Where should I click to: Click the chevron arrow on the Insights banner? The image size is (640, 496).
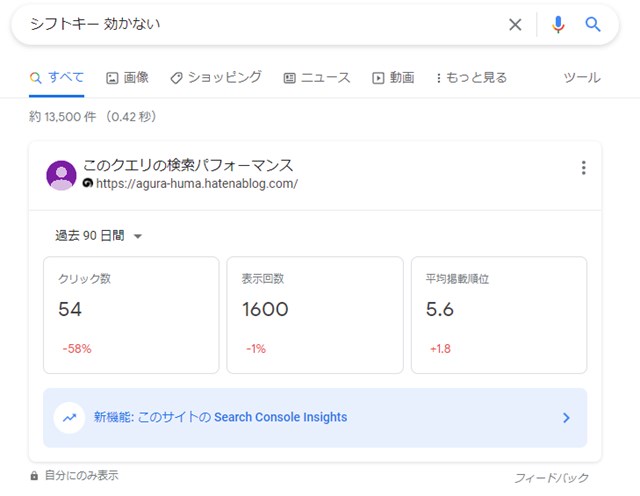[x=566, y=418]
